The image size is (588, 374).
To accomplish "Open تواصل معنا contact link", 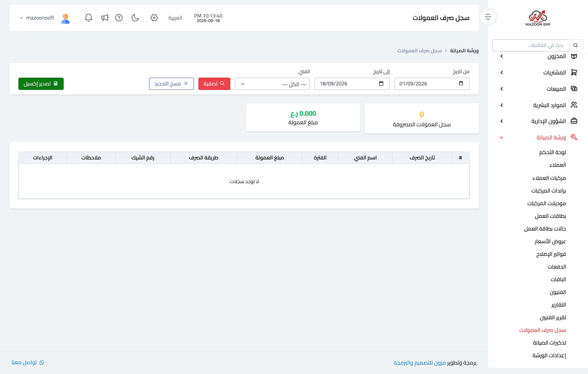I will coord(28,362).
